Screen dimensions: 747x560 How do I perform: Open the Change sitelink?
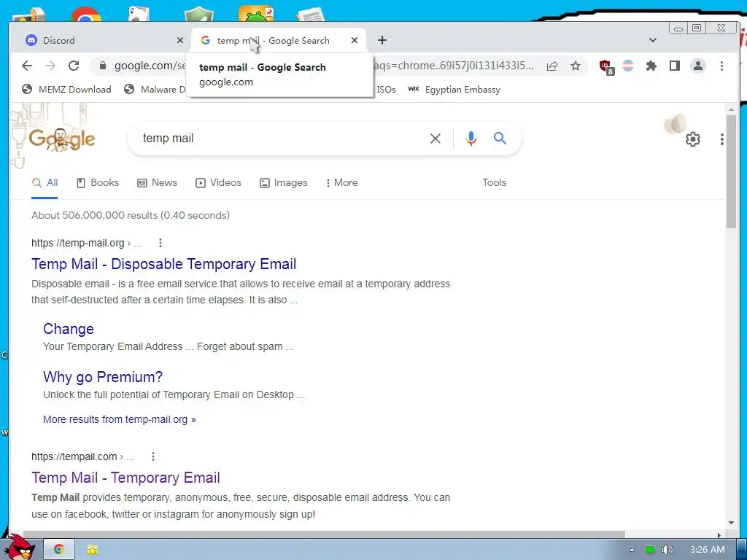[x=69, y=329]
